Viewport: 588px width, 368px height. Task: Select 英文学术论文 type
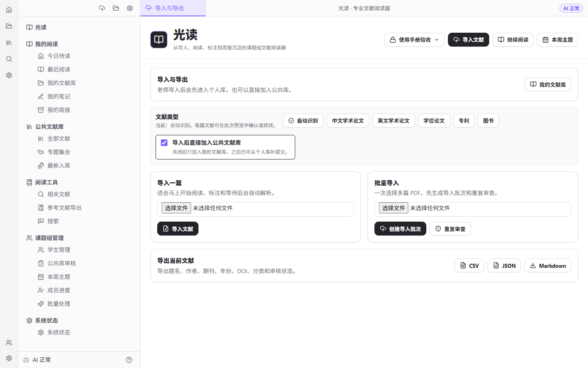point(394,121)
